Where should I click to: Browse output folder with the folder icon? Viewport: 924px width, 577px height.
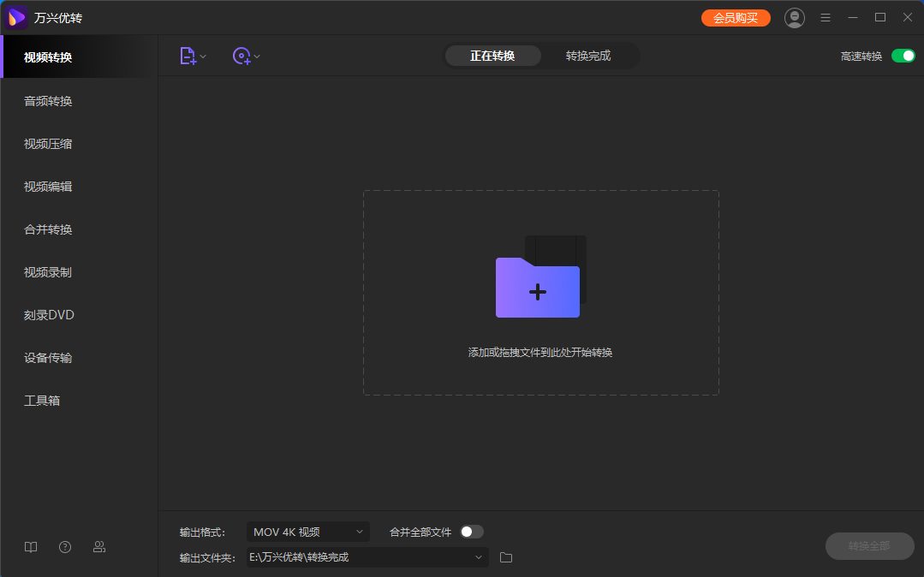click(506, 557)
